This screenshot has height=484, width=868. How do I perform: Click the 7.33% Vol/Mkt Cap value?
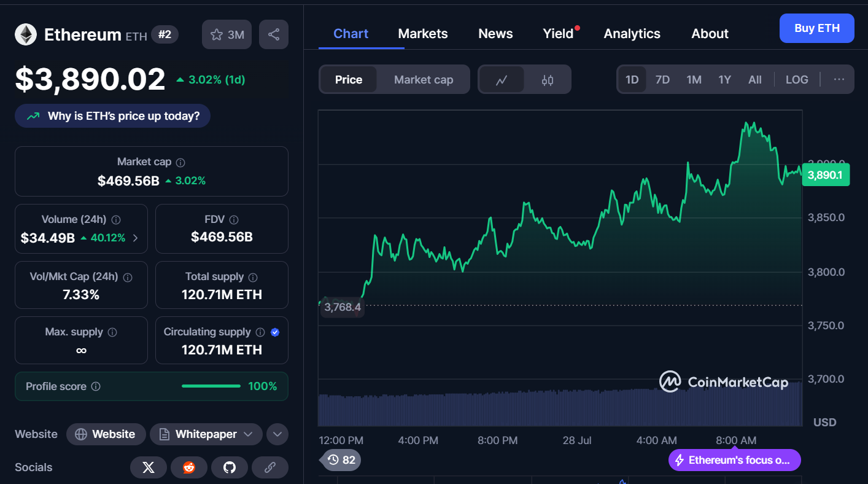coord(81,295)
